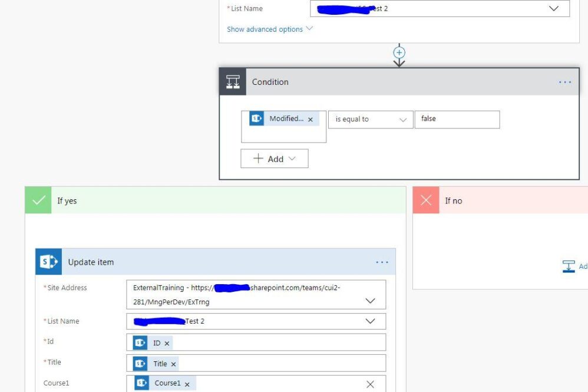The image size is (588, 392).
Task: Open the Update item ellipsis menu
Action: [382, 262]
